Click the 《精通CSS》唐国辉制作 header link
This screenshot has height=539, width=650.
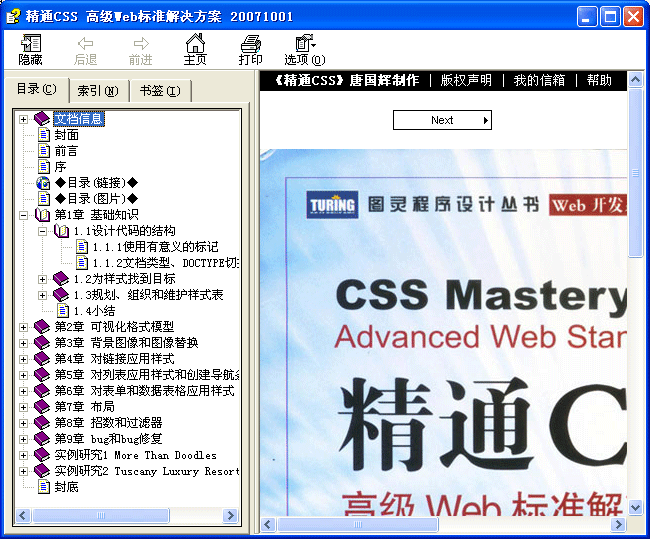click(347, 80)
